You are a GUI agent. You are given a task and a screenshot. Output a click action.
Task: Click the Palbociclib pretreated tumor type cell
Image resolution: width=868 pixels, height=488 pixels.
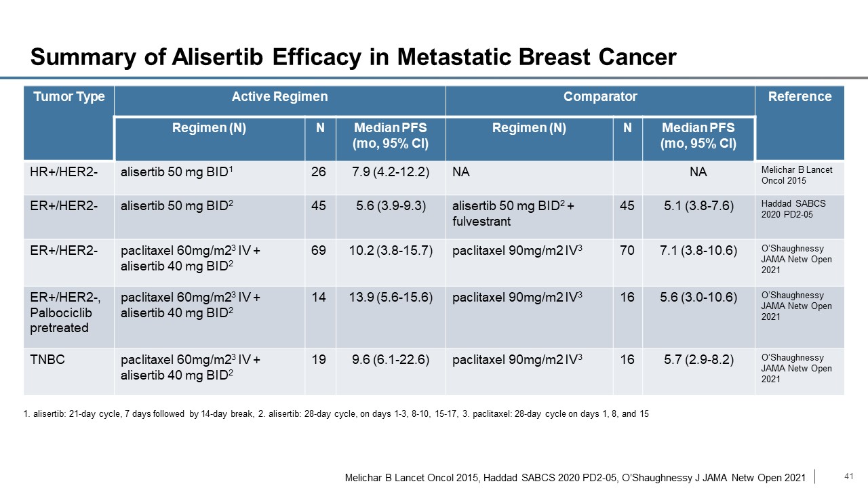[x=59, y=312]
